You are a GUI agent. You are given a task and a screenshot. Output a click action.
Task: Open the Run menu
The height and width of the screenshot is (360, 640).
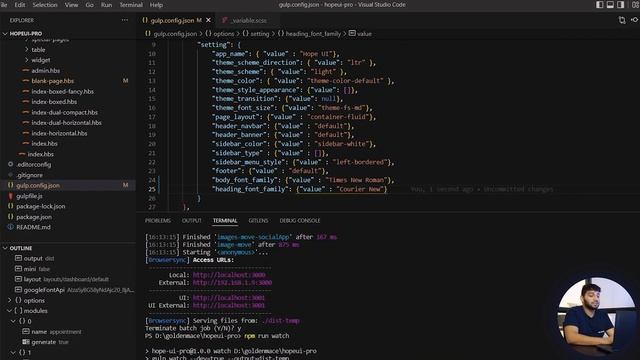coord(107,5)
